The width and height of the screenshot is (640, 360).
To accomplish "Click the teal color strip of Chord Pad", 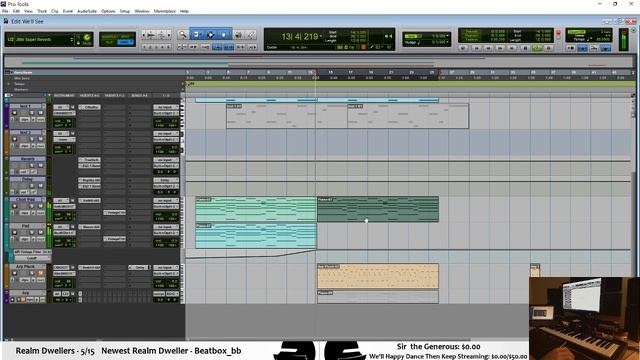I will point(6,209).
